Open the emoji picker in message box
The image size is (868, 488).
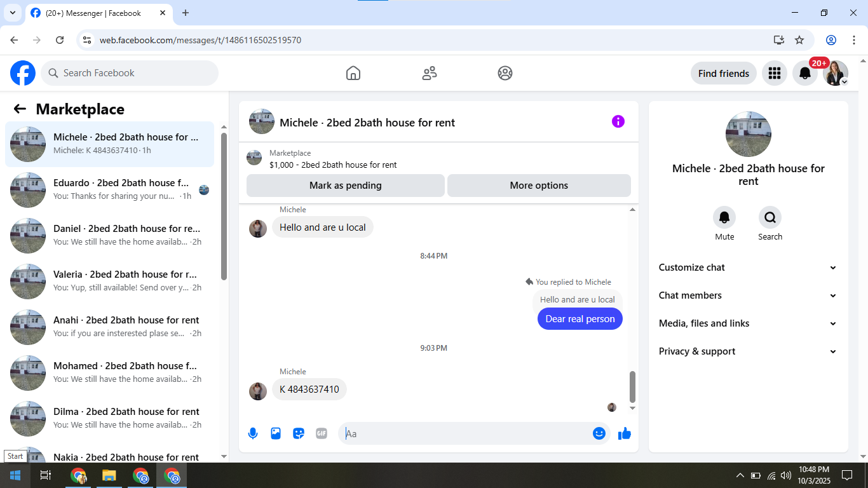point(599,433)
